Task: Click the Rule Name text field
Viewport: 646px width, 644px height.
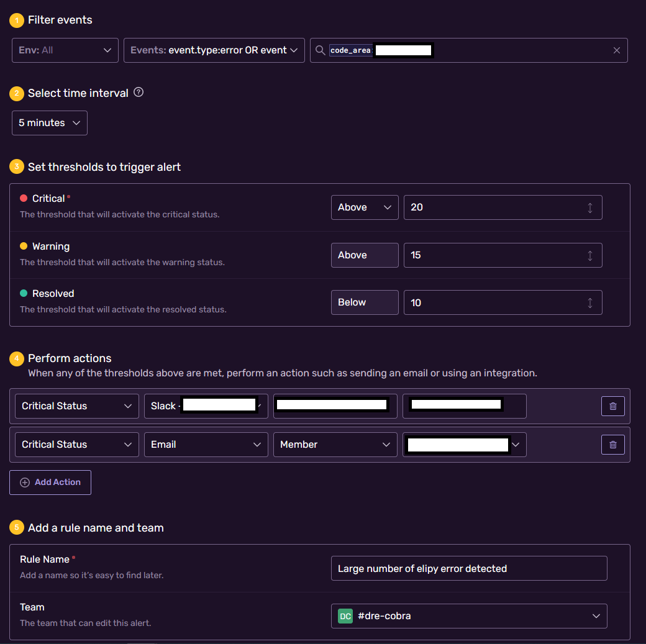Action: point(469,568)
